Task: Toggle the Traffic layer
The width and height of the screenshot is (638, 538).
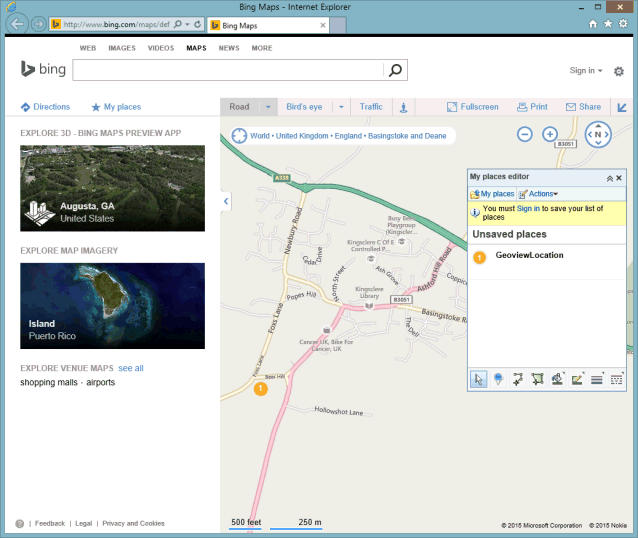Action: pos(371,107)
